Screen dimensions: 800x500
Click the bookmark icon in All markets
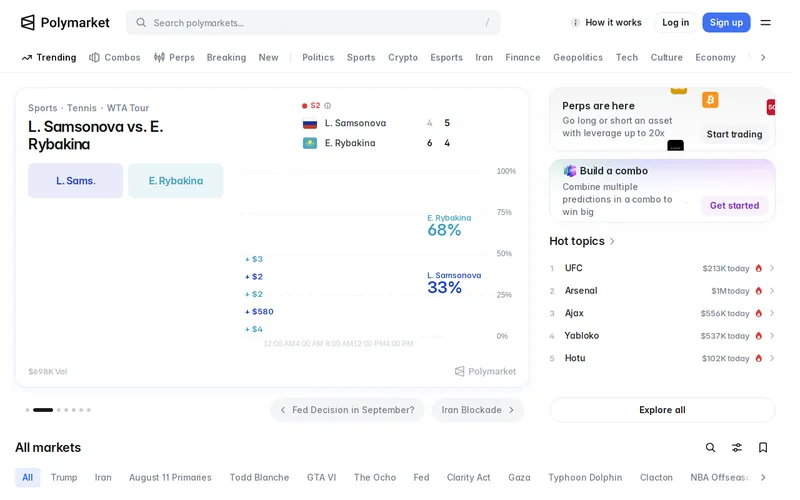[x=763, y=447]
